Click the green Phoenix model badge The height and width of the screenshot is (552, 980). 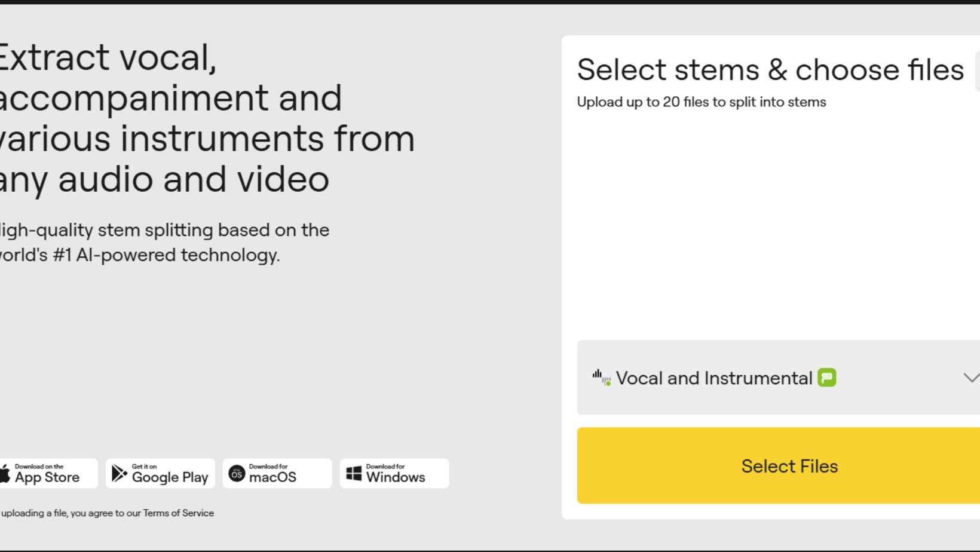(x=828, y=377)
